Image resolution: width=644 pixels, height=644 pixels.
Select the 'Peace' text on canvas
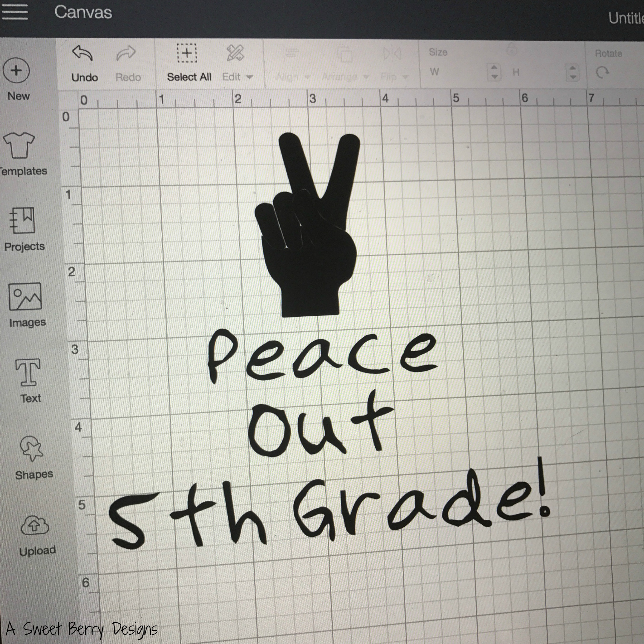pos(323,356)
